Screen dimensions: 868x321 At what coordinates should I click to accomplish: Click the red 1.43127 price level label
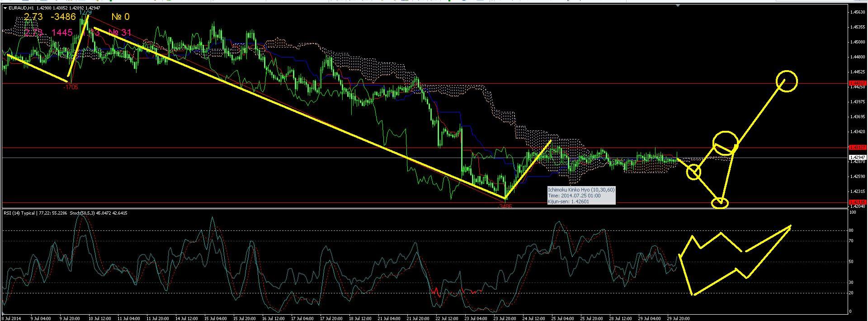tap(858, 148)
